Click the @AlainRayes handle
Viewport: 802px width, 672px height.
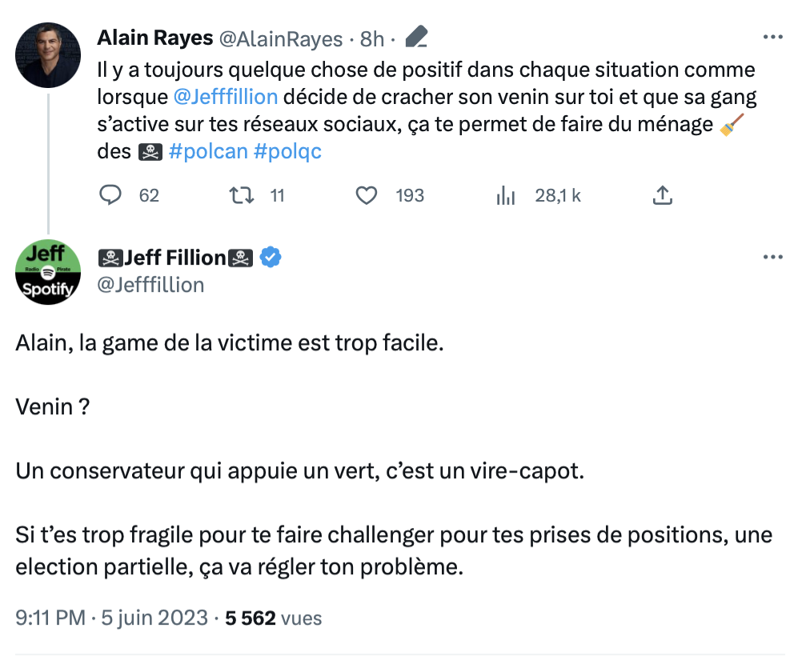tap(281, 39)
